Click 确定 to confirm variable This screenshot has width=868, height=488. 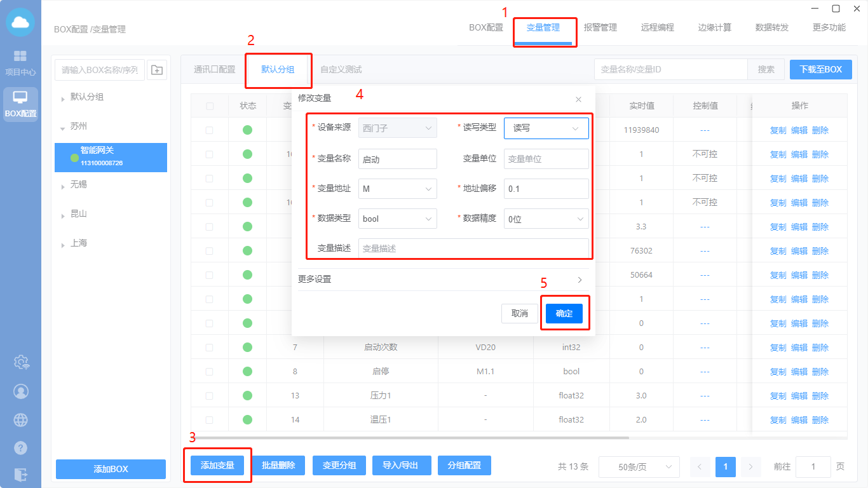coord(564,313)
